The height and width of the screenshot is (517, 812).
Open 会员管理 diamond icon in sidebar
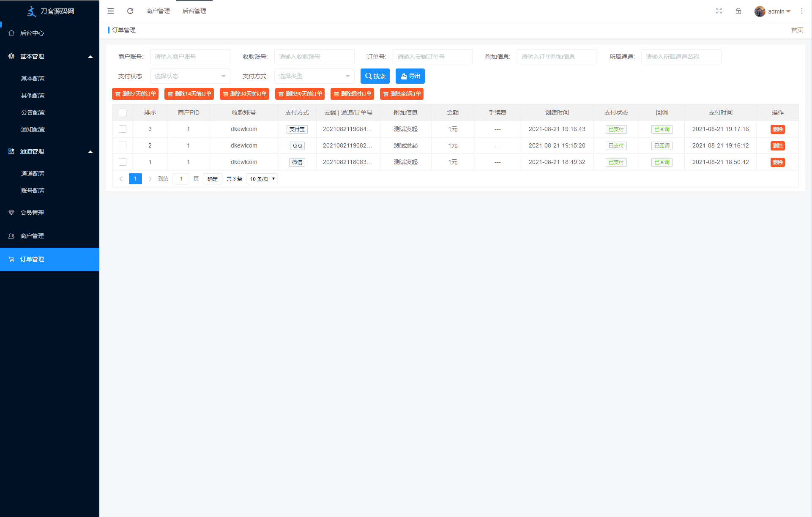[11, 213]
